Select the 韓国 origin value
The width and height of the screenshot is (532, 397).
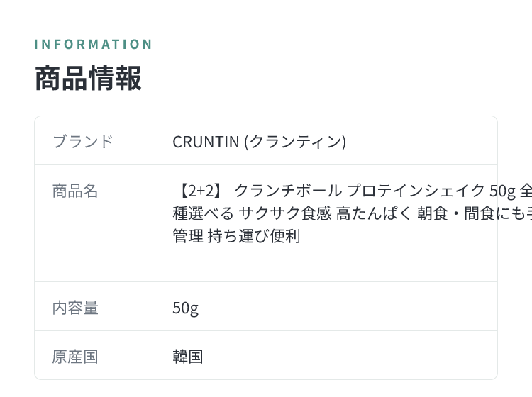(188, 357)
